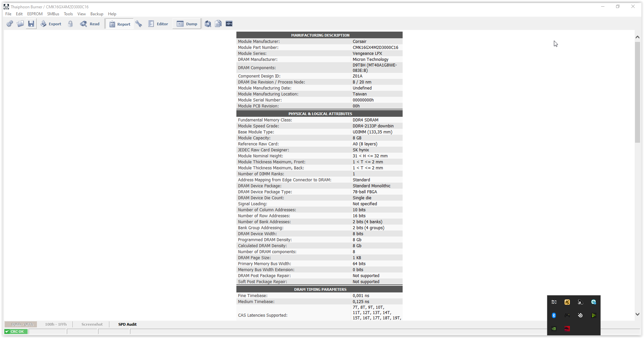644x338 pixels.
Task: Click the Fundamental Memory Class value DDR4 SDRAM
Action: 365,120
